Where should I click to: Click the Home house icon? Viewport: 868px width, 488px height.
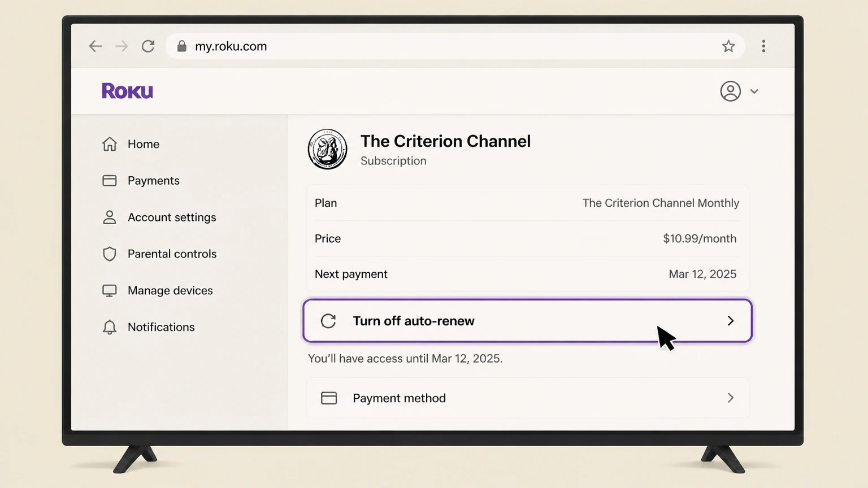pyautogui.click(x=110, y=144)
